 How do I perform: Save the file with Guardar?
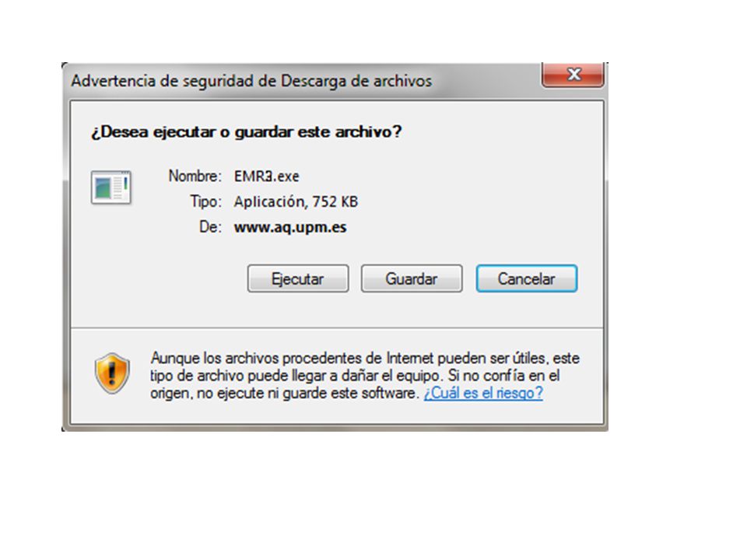(x=412, y=278)
